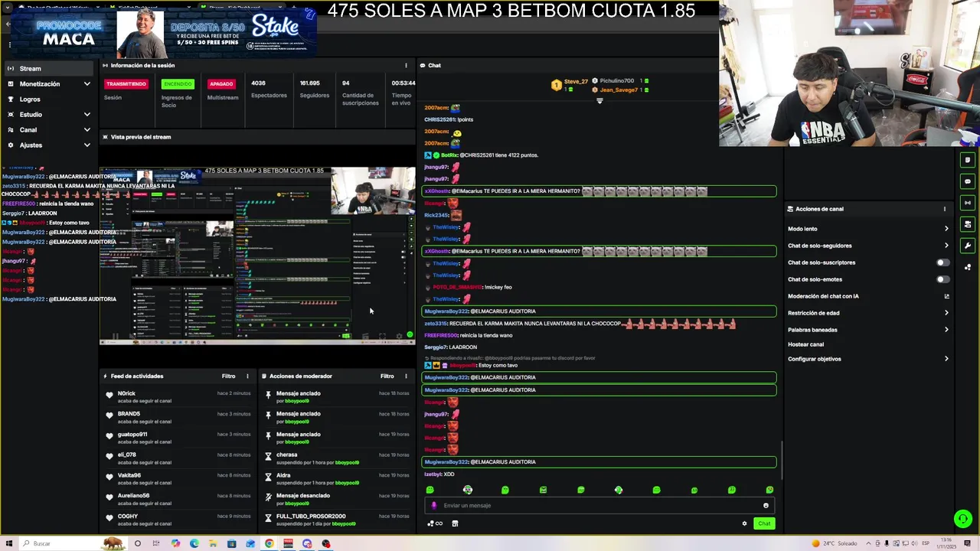The width and height of the screenshot is (980, 551).
Task: Click the green headset support bubble
Action: 963,519
